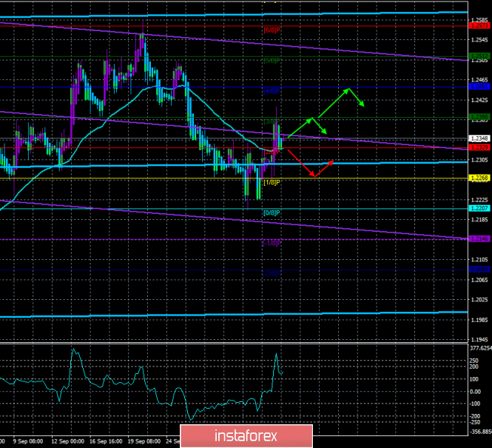The width and height of the screenshot is (492, 448).
Task: Click the 9 Sep 08:00 time label
Action: tap(28, 441)
